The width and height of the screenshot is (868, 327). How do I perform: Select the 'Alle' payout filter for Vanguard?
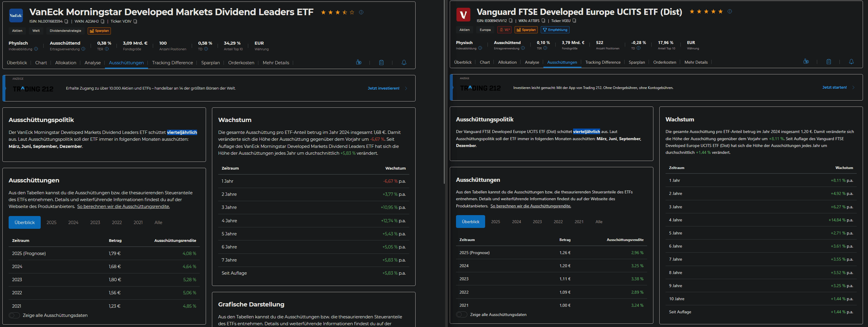(x=599, y=222)
